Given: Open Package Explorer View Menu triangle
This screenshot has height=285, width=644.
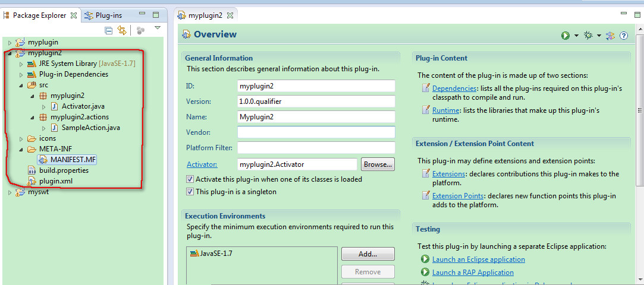Looking at the screenshot, I should coord(157,28).
